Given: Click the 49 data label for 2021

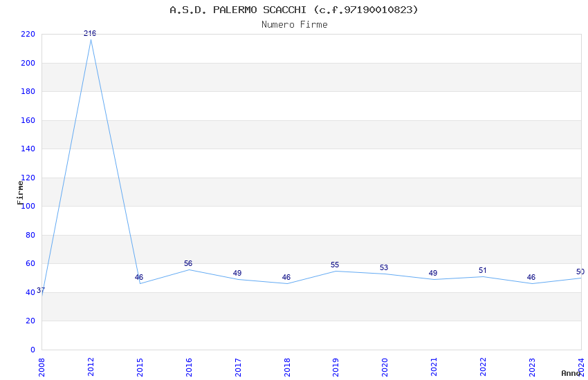Looking at the screenshot, I should point(433,274).
